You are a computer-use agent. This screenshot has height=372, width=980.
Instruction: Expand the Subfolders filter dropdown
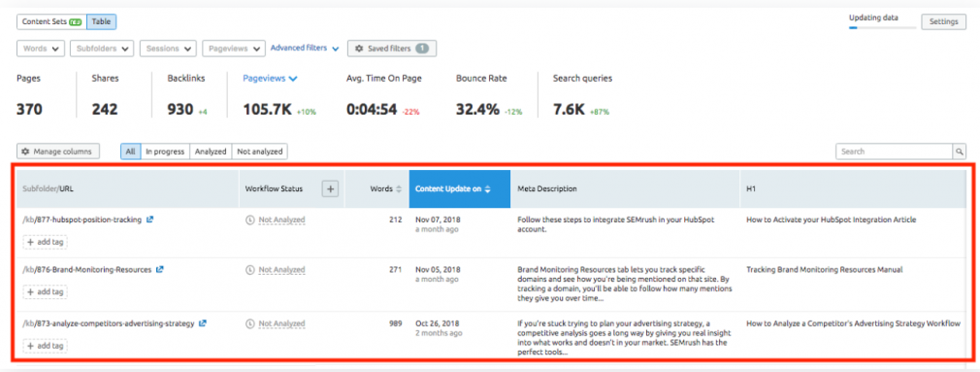pos(102,49)
